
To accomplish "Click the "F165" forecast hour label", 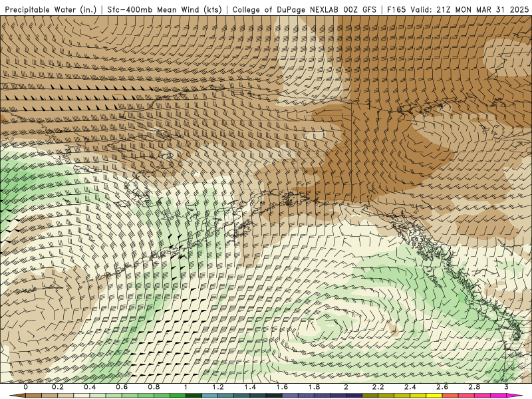I will [396, 10].
